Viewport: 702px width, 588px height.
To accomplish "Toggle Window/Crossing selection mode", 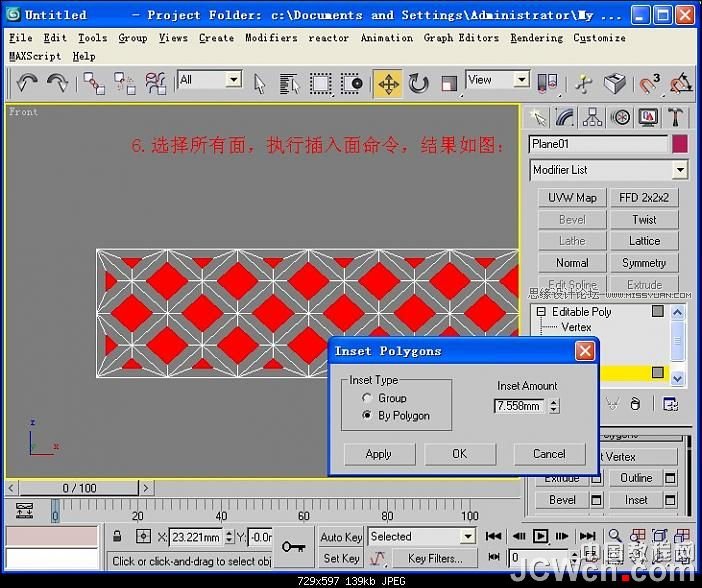I will pos(352,84).
